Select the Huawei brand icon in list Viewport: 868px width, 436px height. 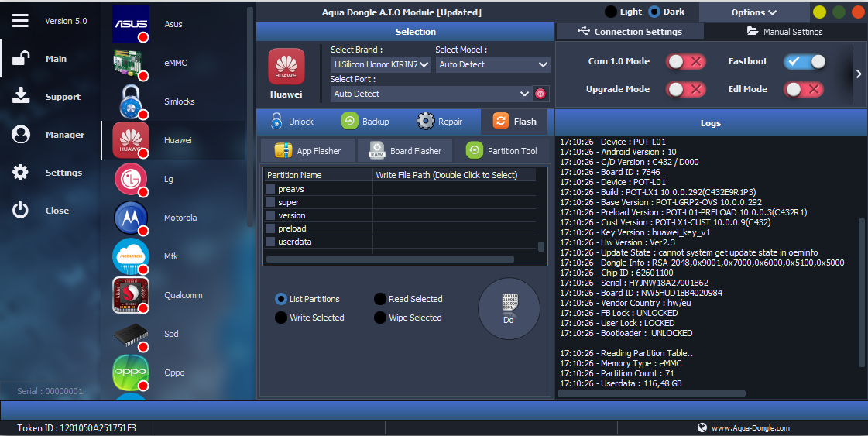coord(131,140)
